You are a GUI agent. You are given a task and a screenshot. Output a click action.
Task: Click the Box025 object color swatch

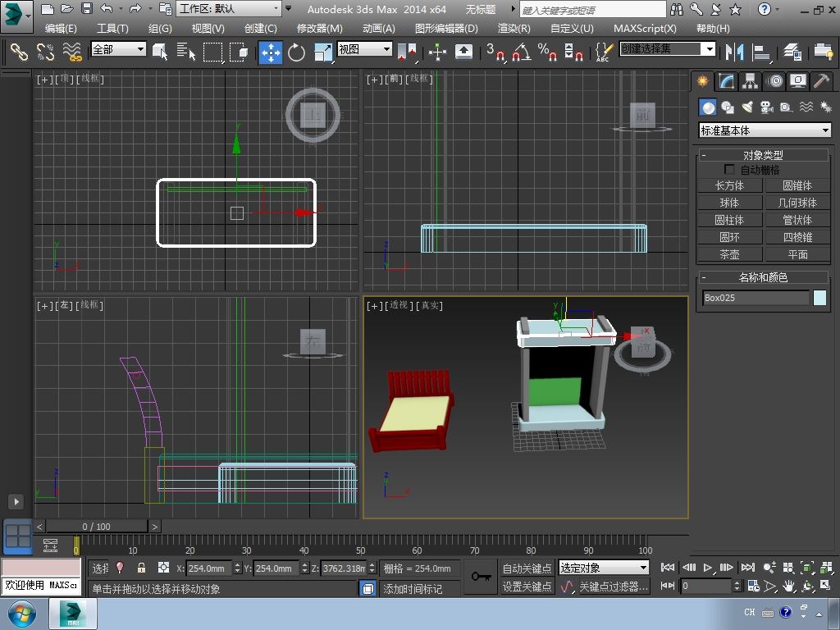pos(819,298)
